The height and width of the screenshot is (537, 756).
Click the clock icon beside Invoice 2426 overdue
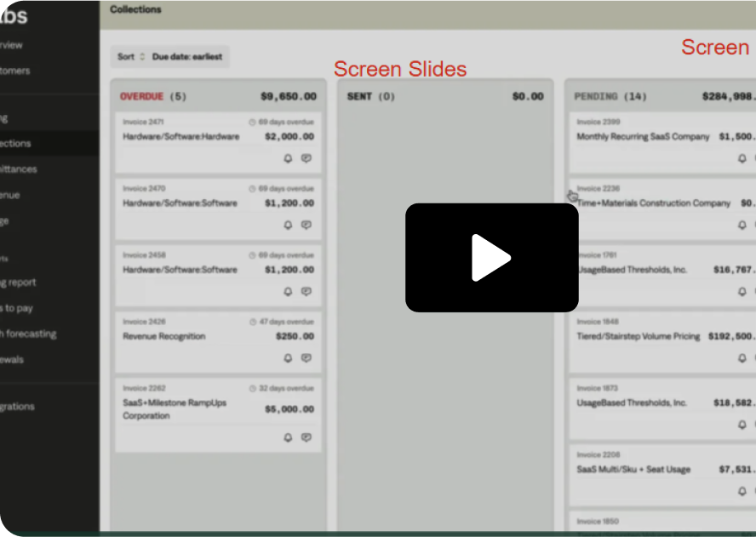tap(253, 322)
